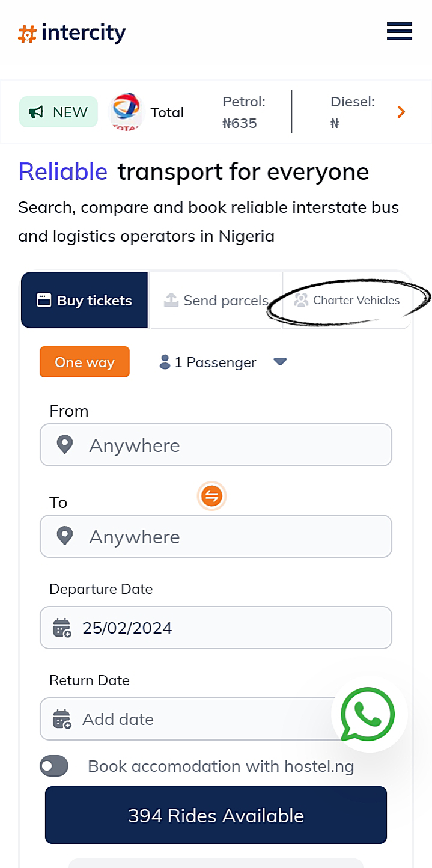
Task: Expand the 1 Passenger dropdown
Action: [280, 362]
